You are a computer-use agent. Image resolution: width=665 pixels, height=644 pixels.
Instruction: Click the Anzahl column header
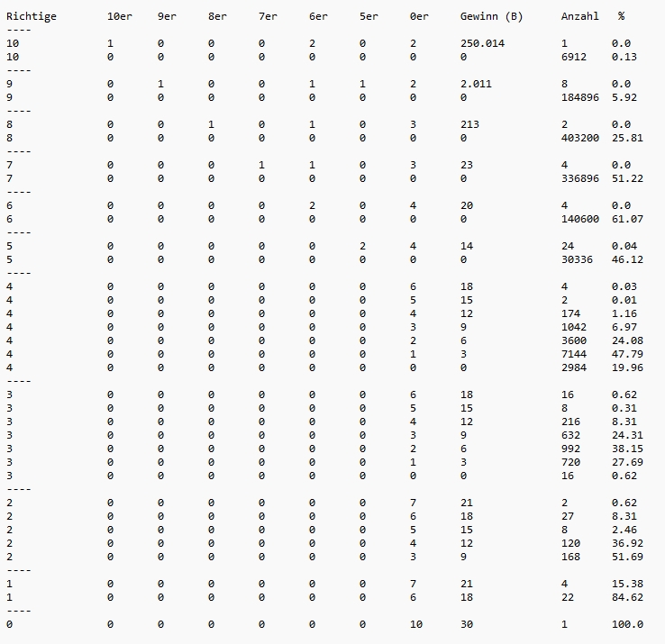click(x=580, y=16)
